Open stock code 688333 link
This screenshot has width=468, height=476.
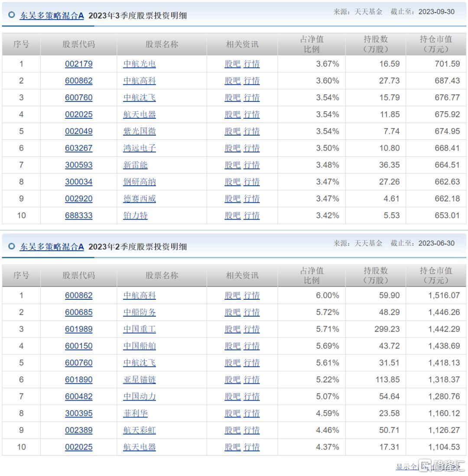pos(79,216)
